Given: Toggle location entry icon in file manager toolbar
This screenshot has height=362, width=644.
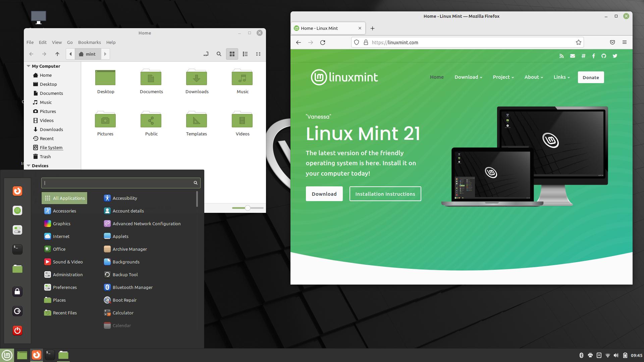Looking at the screenshot, I should click(206, 54).
